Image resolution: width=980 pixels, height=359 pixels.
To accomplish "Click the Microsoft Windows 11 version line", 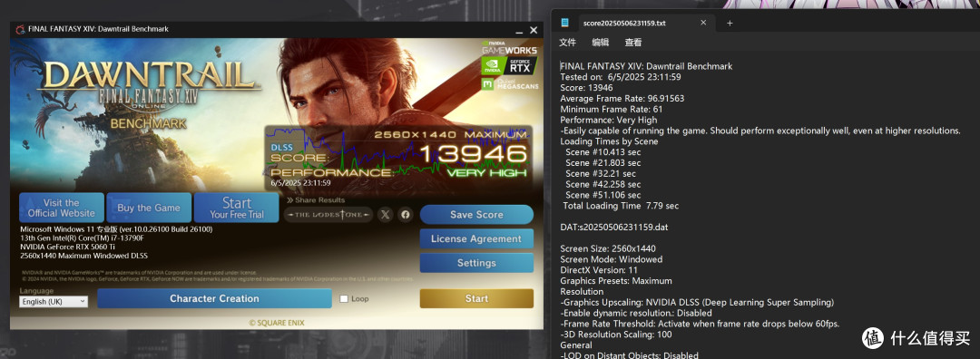I will pyautogui.click(x=116, y=229).
